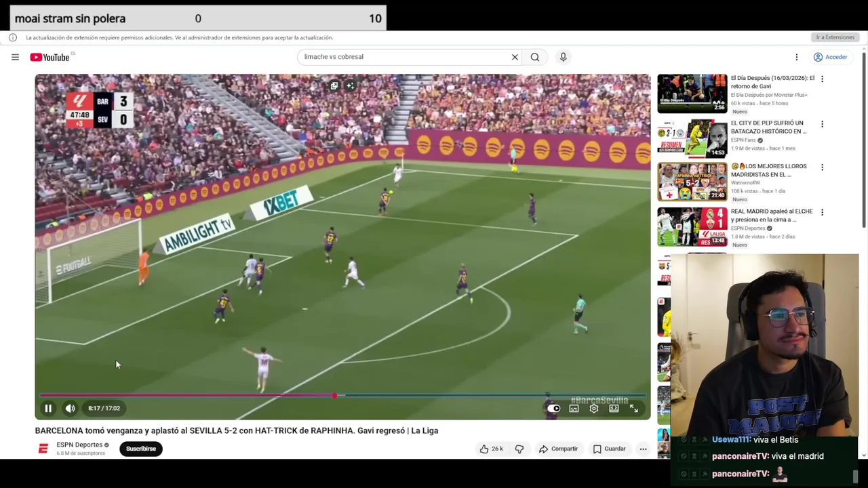The height and width of the screenshot is (488, 868).
Task: Open more actions three-dot under the video
Action: (643, 449)
